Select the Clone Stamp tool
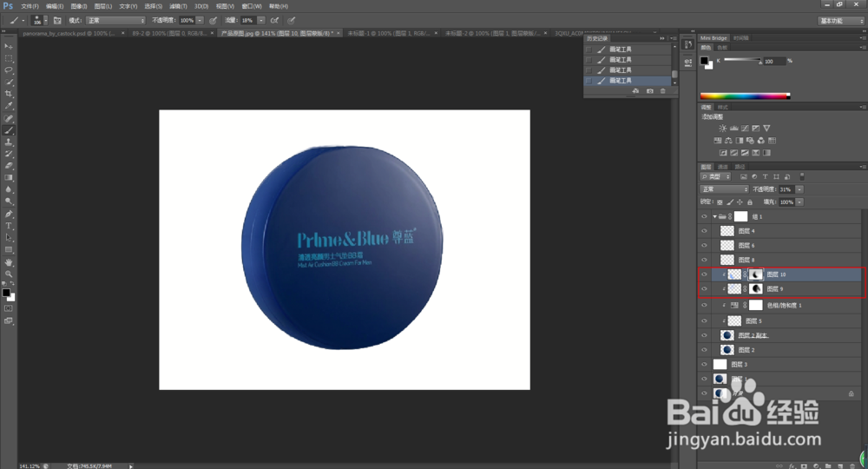This screenshot has height=469, width=868. coord(9,142)
